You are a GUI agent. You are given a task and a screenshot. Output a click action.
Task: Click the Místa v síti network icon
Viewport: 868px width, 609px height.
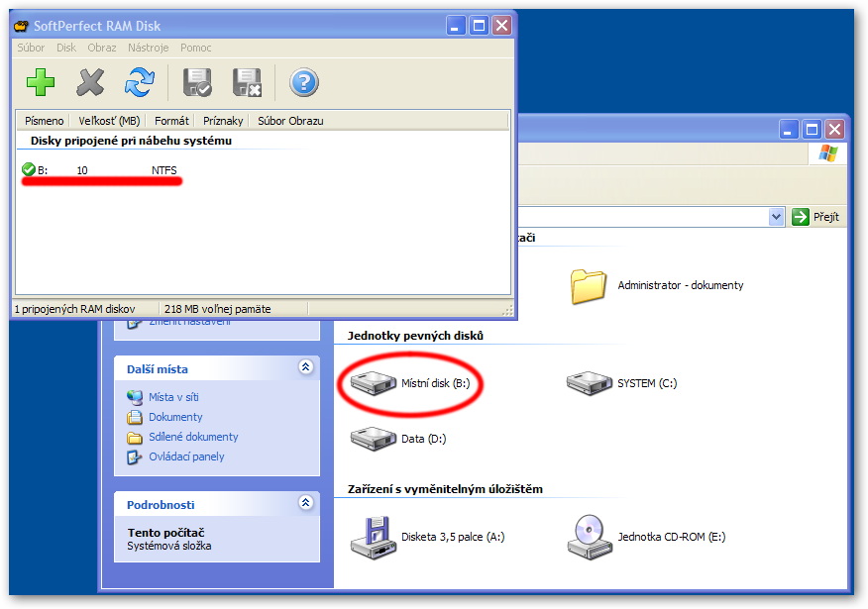[135, 397]
